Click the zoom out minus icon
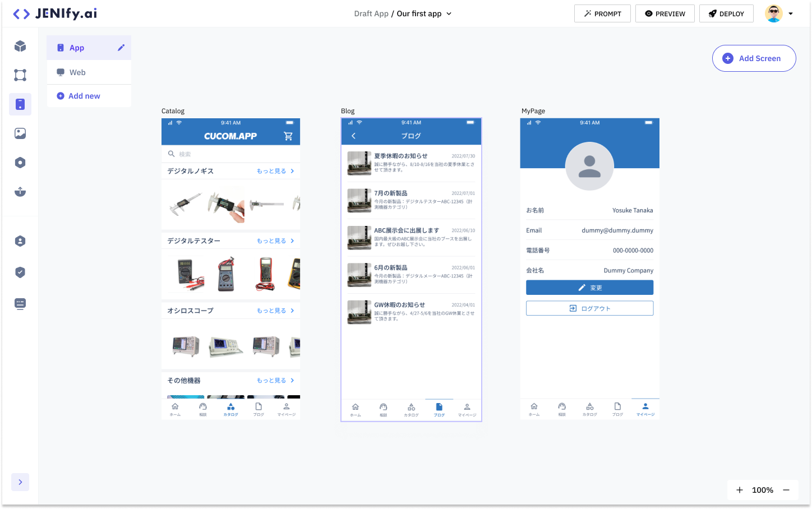This screenshot has width=812, height=509. (x=786, y=490)
